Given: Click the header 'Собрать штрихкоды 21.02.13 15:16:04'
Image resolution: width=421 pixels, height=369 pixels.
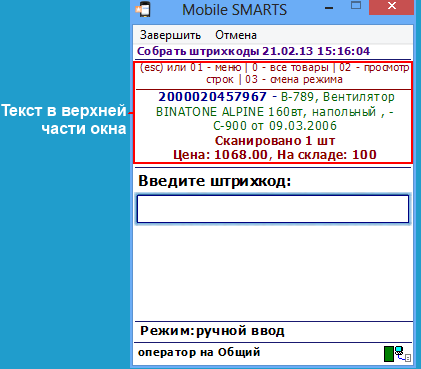Looking at the screenshot, I should [253, 51].
